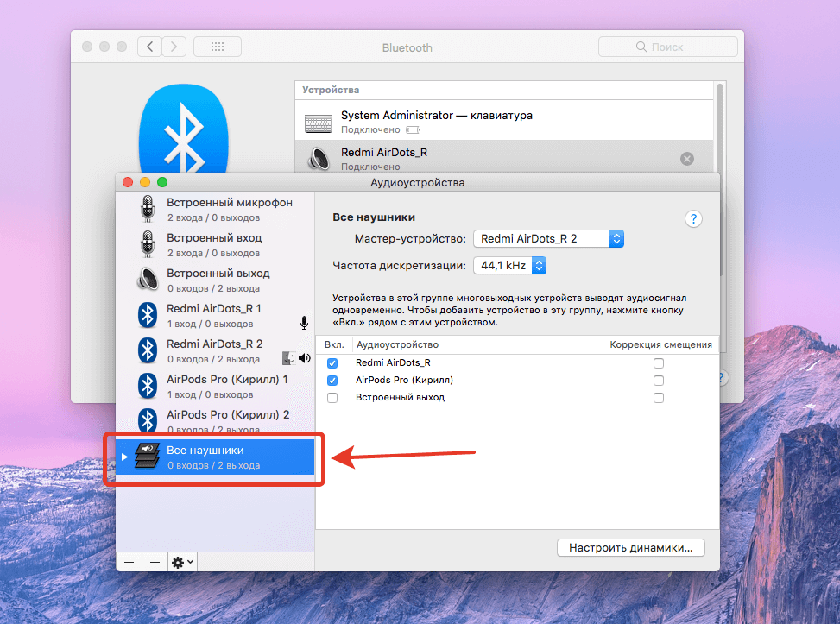840x624 pixels.
Task: Expand the Все наушники disclosure triangle
Action: tap(125, 457)
